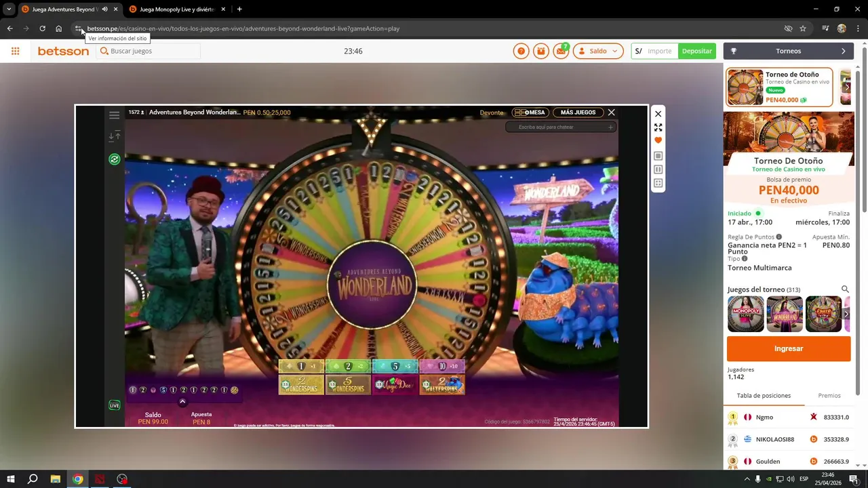The image size is (868, 488).
Task: Open the messages envelope with 7 badge
Action: click(561, 51)
